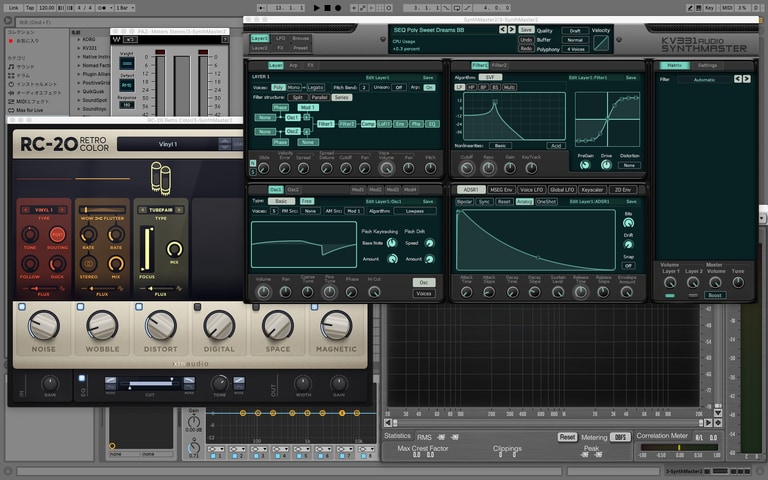Open the Audio Effects category in the browser

coord(34,93)
